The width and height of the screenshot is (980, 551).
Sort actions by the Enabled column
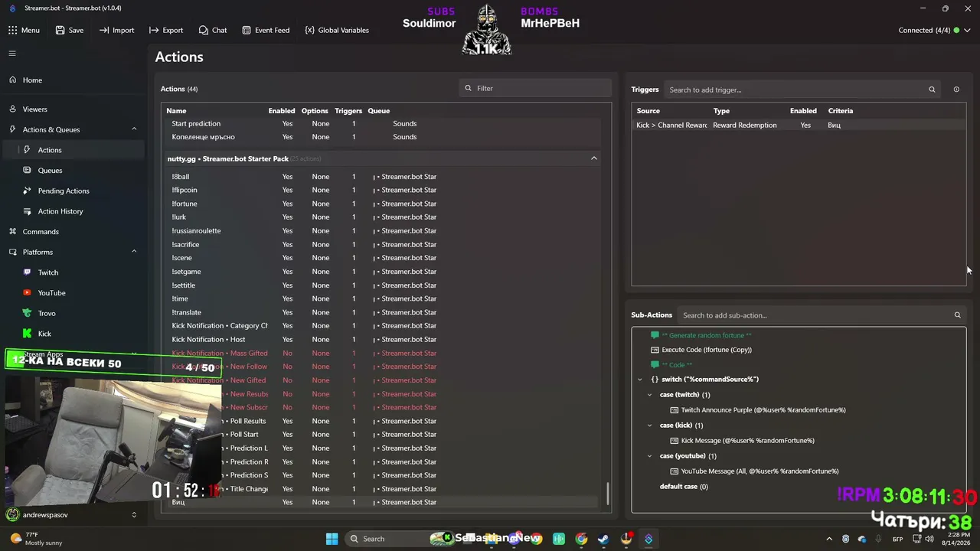click(282, 111)
